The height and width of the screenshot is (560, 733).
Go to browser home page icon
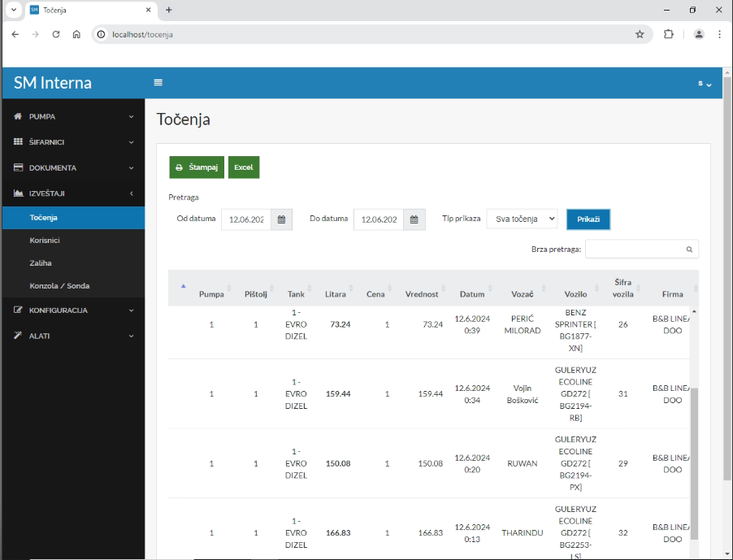(x=76, y=34)
